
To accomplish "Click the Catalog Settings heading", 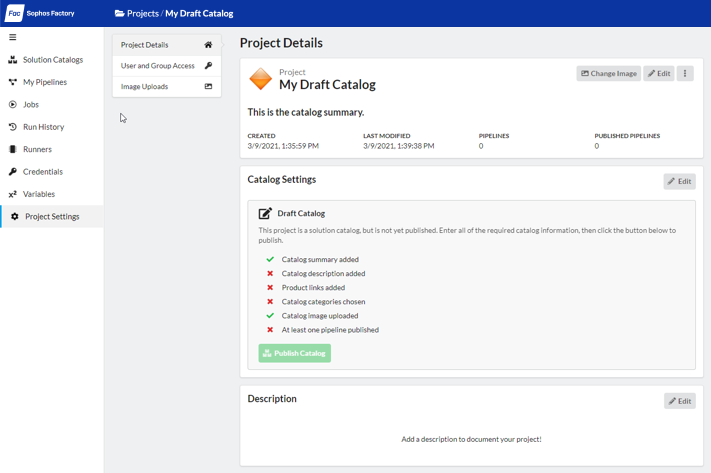I will [x=282, y=180].
